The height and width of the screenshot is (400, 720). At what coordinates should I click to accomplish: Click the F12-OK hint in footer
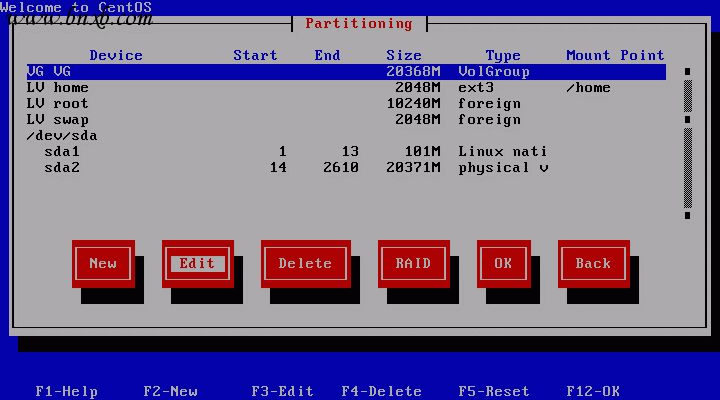coord(593,392)
